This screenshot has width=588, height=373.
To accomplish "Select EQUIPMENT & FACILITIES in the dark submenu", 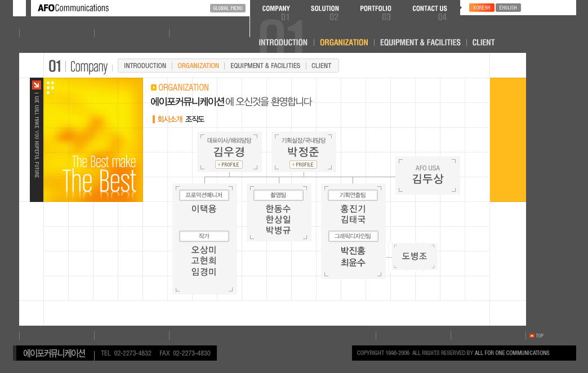I will coord(420,42).
